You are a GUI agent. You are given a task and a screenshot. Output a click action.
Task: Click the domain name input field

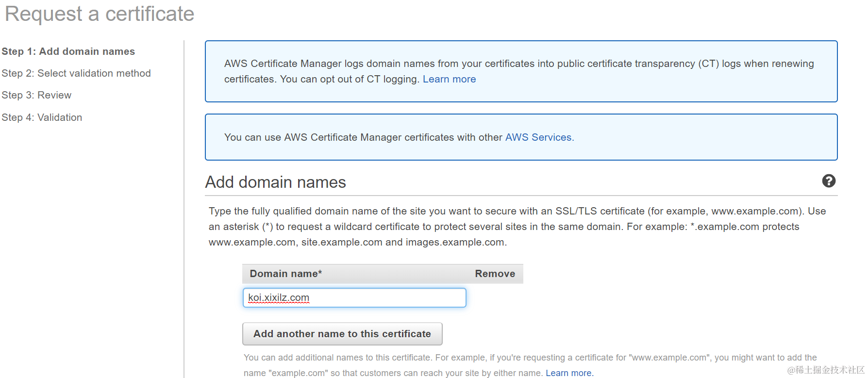pyautogui.click(x=354, y=297)
